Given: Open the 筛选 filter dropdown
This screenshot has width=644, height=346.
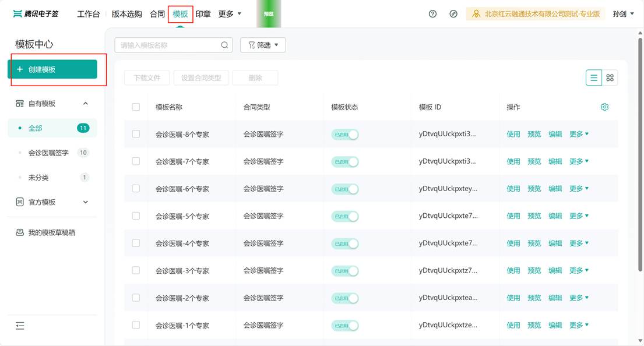Looking at the screenshot, I should [263, 45].
